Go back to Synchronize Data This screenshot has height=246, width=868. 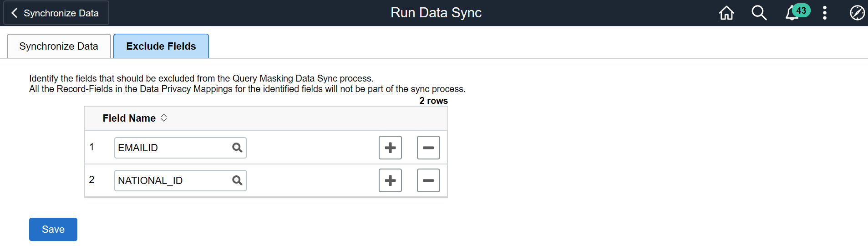tap(56, 13)
